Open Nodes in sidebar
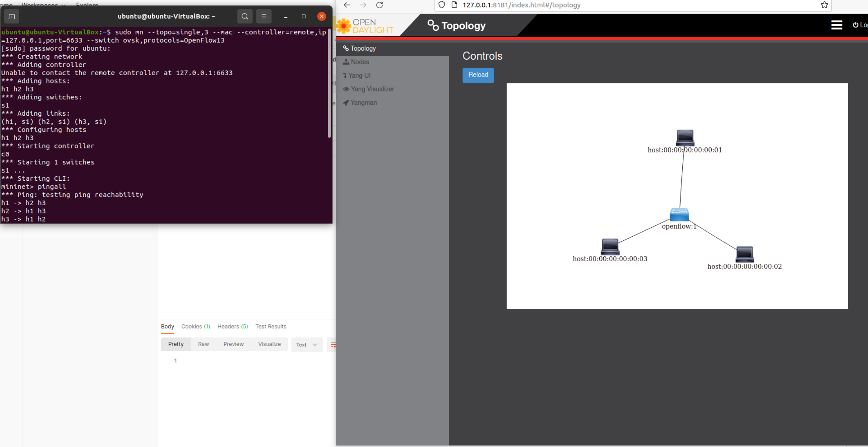Screen dimensions: 868x447 [x=360, y=62]
